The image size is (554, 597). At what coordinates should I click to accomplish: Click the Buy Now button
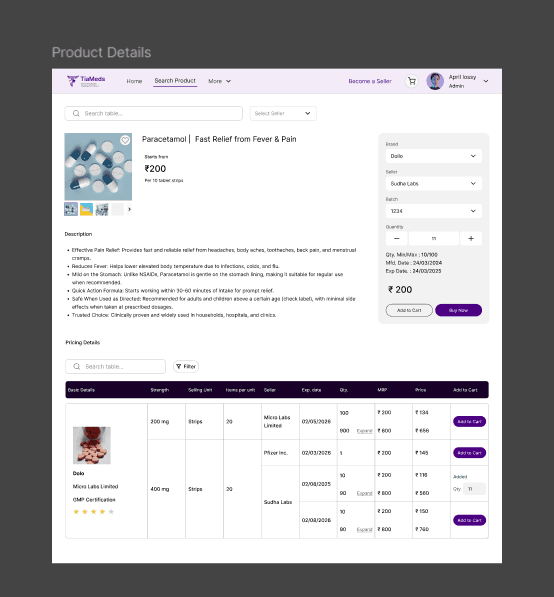coord(458,310)
